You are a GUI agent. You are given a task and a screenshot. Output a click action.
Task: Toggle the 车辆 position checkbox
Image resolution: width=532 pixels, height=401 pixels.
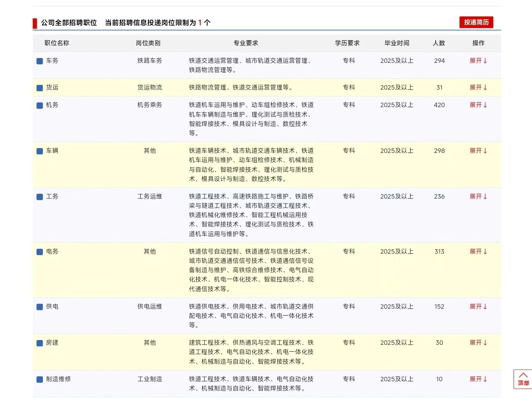40,151
